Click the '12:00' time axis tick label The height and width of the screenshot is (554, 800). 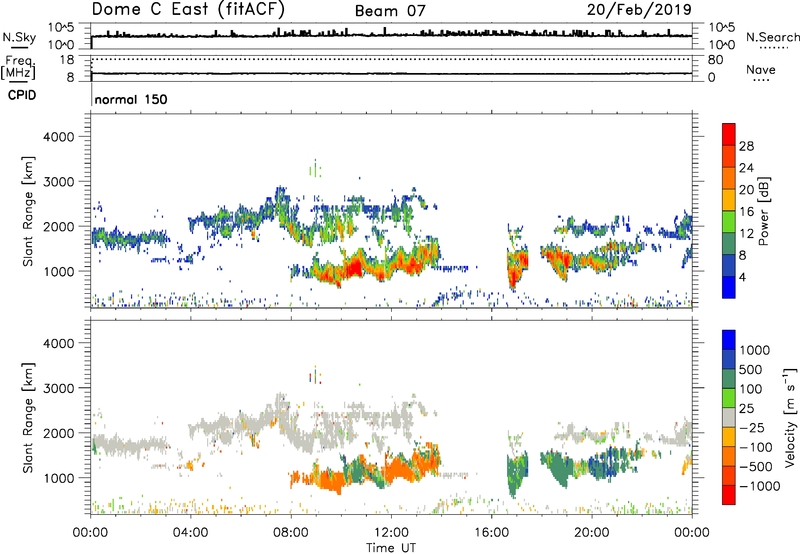[391, 533]
